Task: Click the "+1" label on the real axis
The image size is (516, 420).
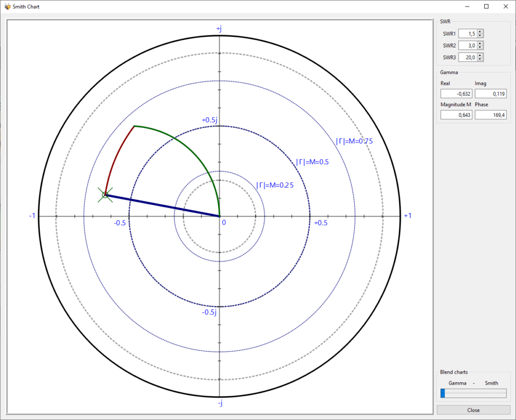Action: click(x=408, y=216)
